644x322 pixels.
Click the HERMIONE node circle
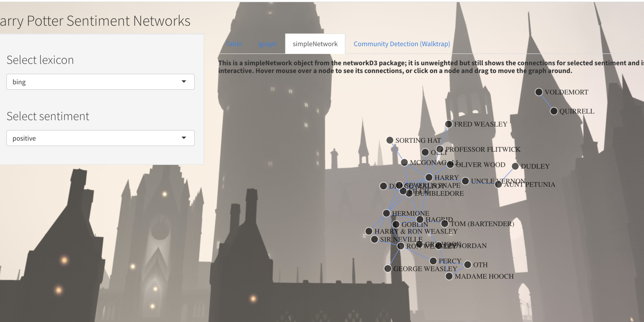click(x=386, y=213)
